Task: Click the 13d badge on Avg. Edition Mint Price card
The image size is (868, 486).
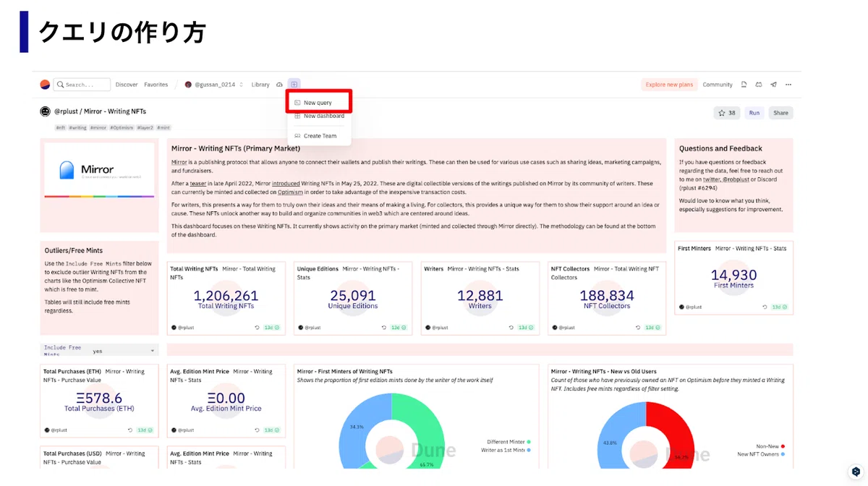Action: click(x=272, y=430)
